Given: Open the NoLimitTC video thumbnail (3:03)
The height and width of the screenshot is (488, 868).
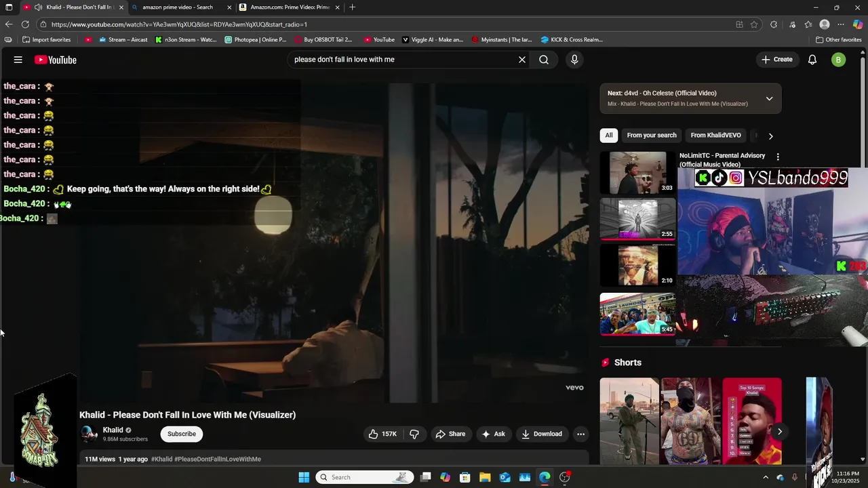Looking at the screenshot, I should tap(637, 173).
